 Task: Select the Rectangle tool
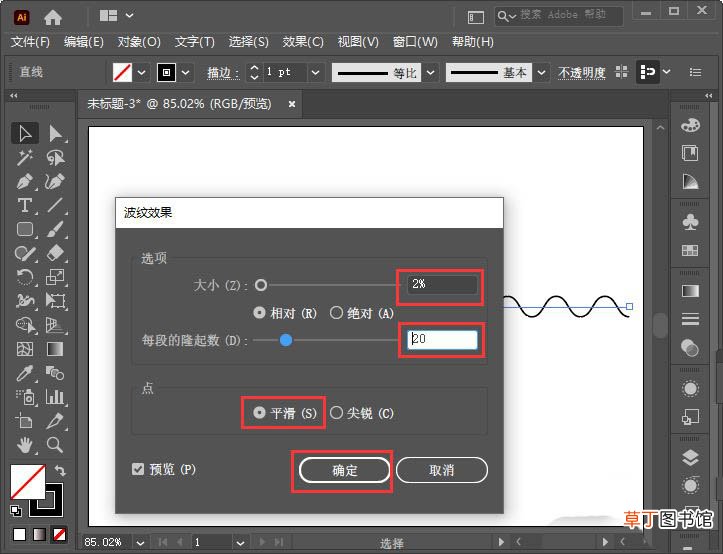click(25, 229)
